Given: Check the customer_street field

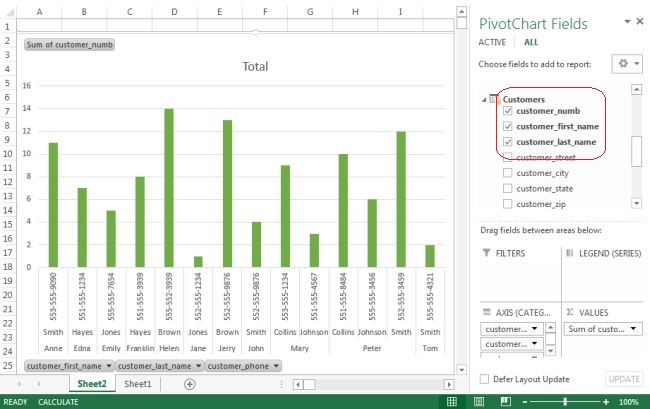Looking at the screenshot, I should pos(507,157).
